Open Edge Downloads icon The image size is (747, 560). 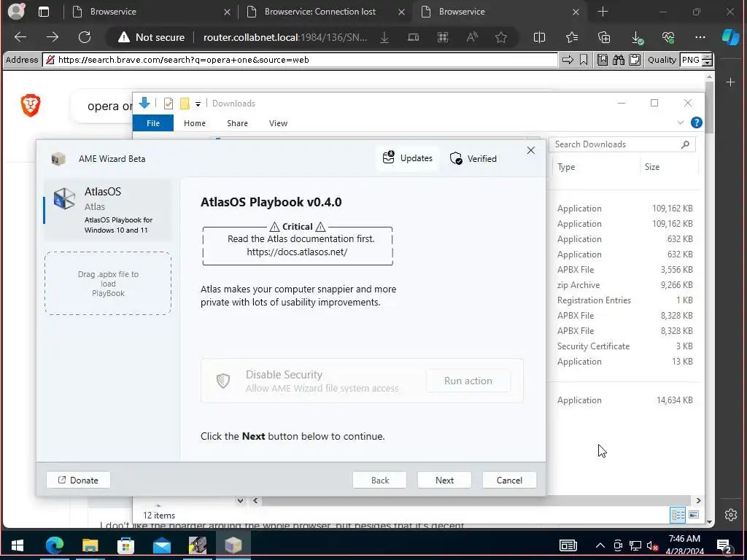[636, 37]
